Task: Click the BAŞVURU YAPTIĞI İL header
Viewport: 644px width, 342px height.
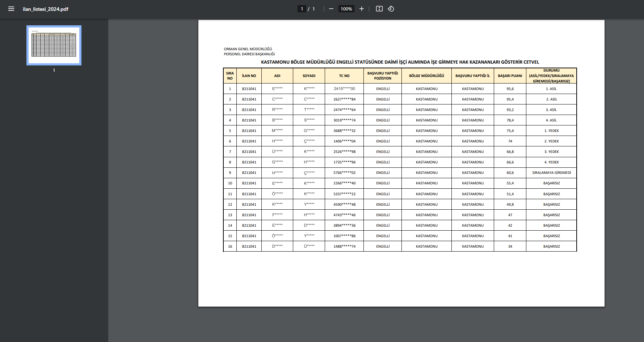Action: pyautogui.click(x=472, y=76)
